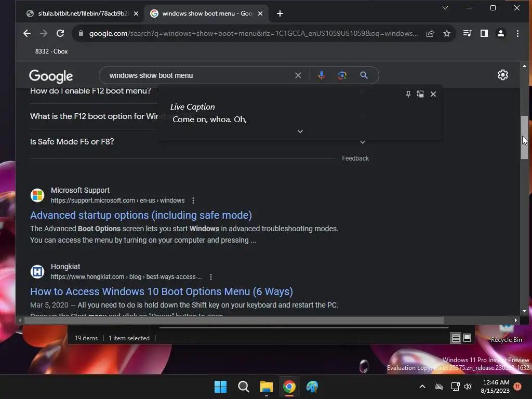Share this page via address bar icon
This screenshot has width=532, height=399.
pos(430,33)
